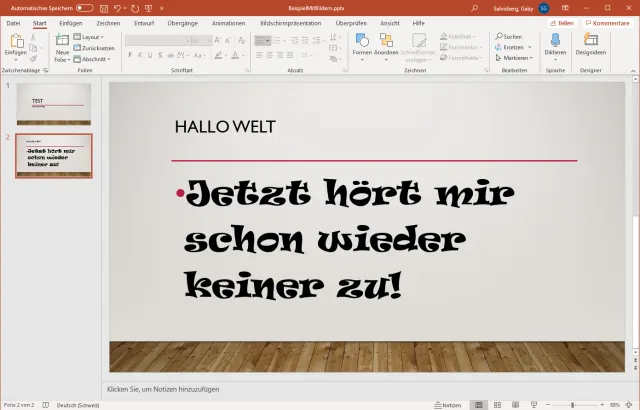The height and width of the screenshot is (410, 640).
Task: Open the Layout dropdown
Action: point(89,37)
